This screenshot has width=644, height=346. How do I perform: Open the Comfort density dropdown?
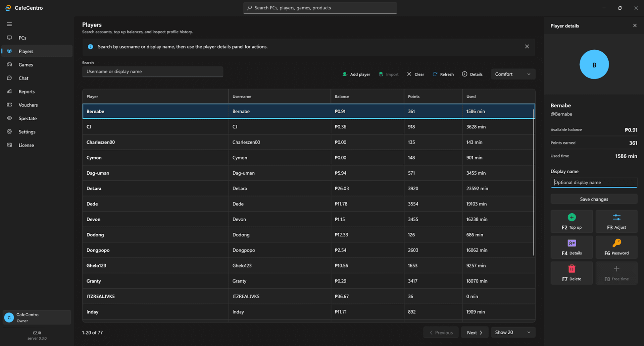(513, 74)
